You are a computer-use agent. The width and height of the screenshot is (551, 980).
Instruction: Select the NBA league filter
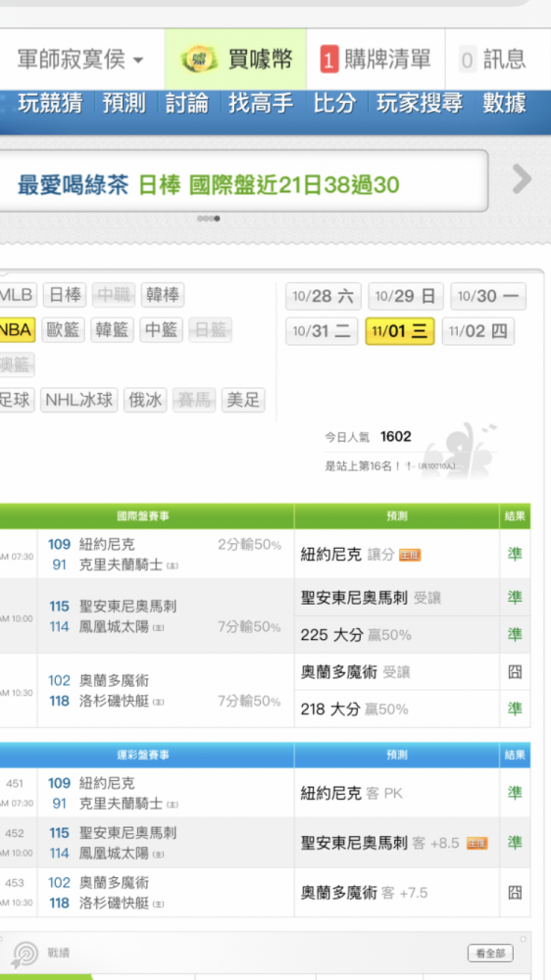click(x=17, y=330)
